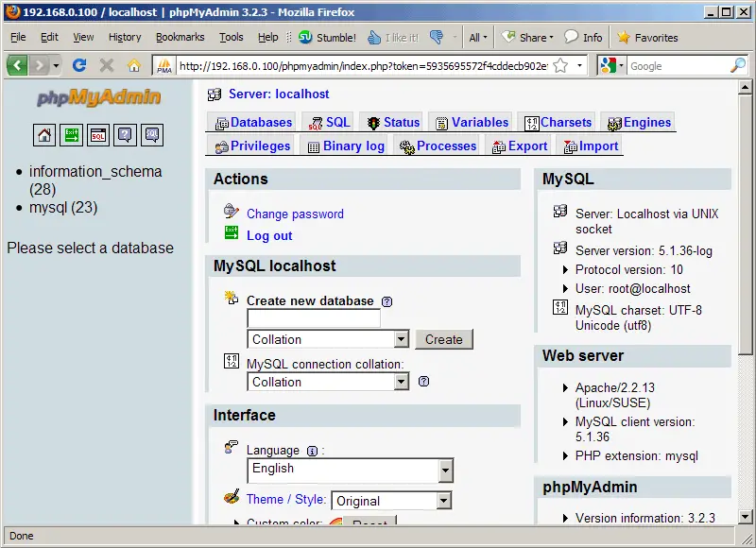Open the Language dropdown showing English

pyautogui.click(x=350, y=471)
